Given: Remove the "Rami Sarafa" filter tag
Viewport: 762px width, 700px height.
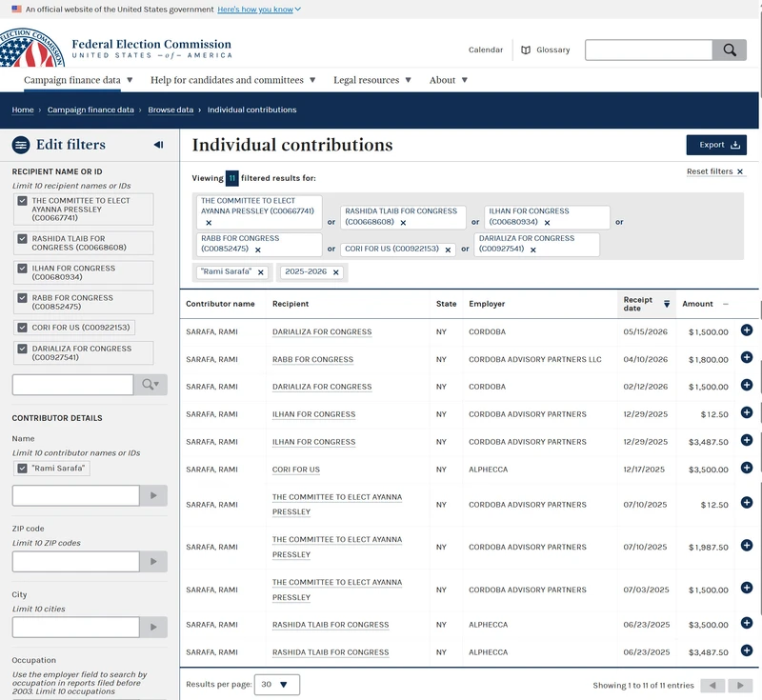Looking at the screenshot, I should click(x=260, y=272).
